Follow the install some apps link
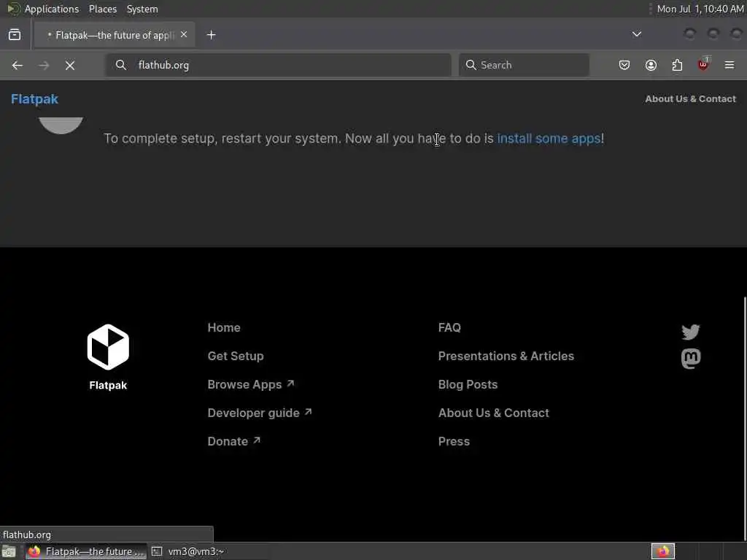This screenshot has width=747, height=560. point(549,139)
